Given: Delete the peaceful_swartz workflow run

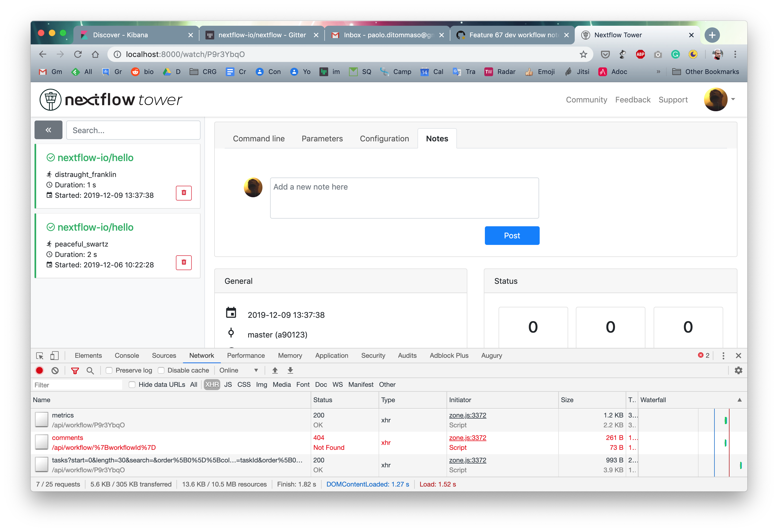Looking at the screenshot, I should [x=184, y=262].
